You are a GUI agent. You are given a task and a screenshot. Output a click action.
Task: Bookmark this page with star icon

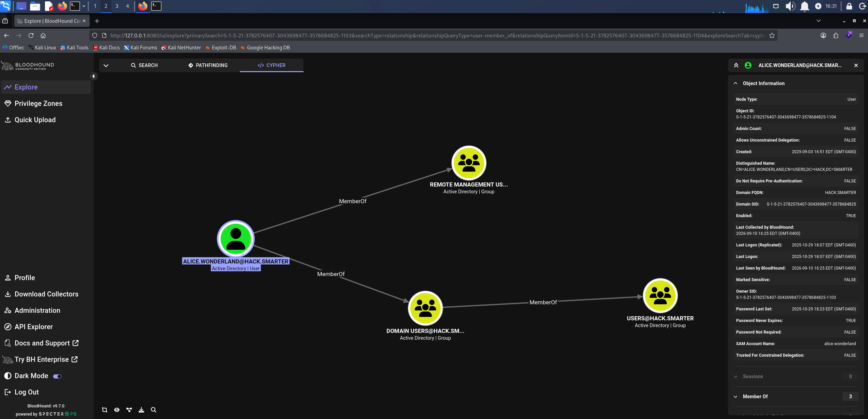[x=772, y=35]
